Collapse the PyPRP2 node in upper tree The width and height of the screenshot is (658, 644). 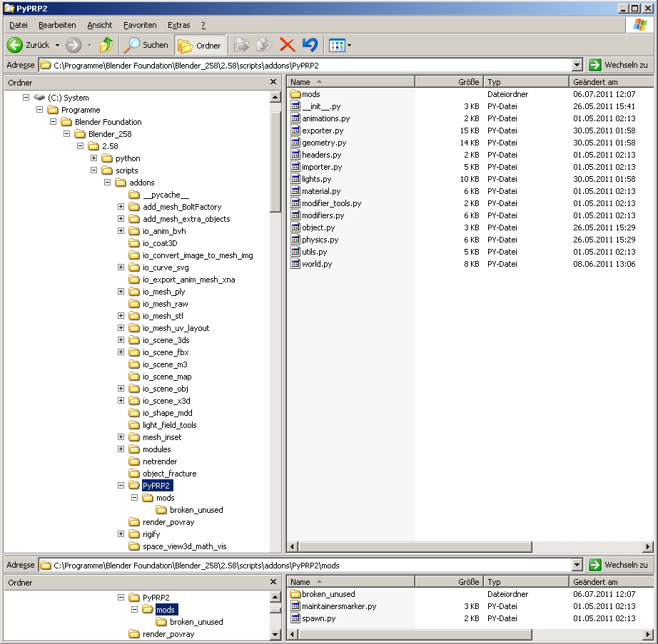pos(121,485)
